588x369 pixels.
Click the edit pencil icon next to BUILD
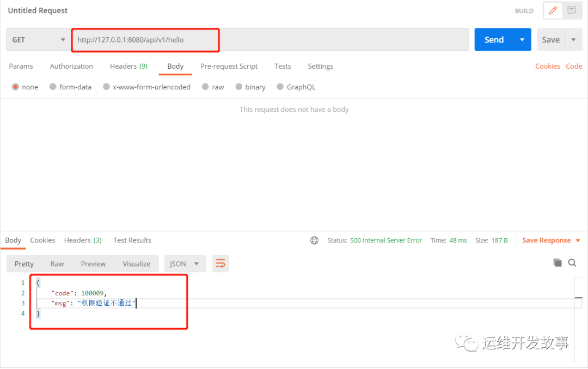click(553, 10)
